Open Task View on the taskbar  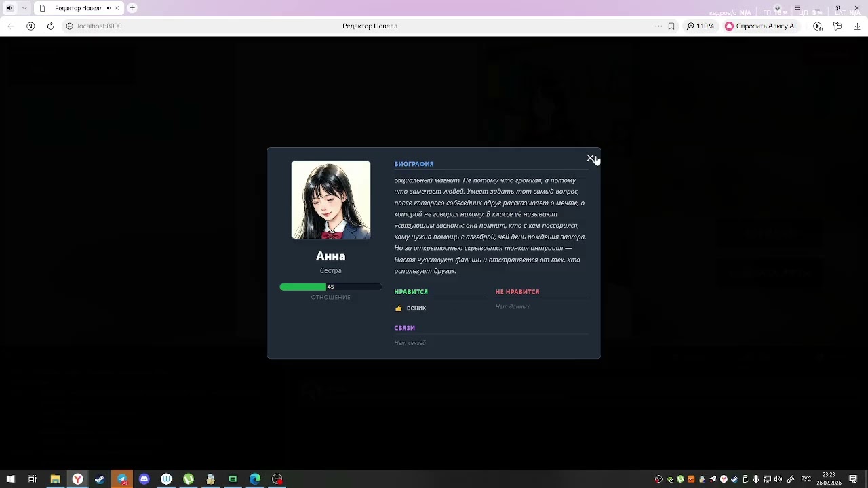click(32, 479)
